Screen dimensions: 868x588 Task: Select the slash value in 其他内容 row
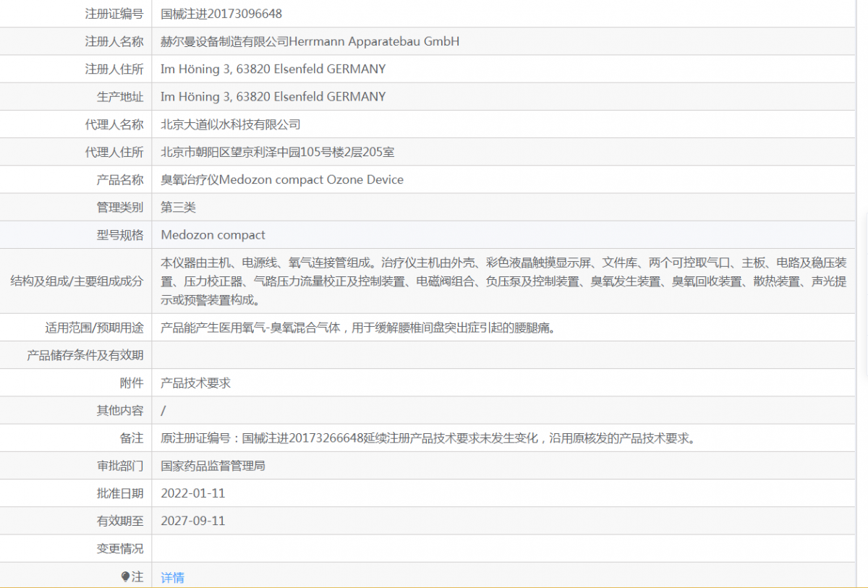pyautogui.click(x=163, y=410)
